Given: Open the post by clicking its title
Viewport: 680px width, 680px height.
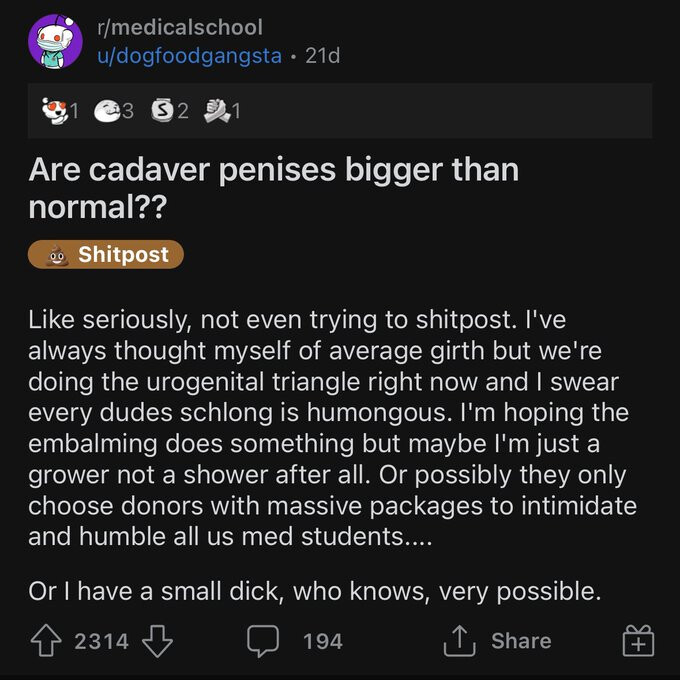Looking at the screenshot, I should 273,187.
